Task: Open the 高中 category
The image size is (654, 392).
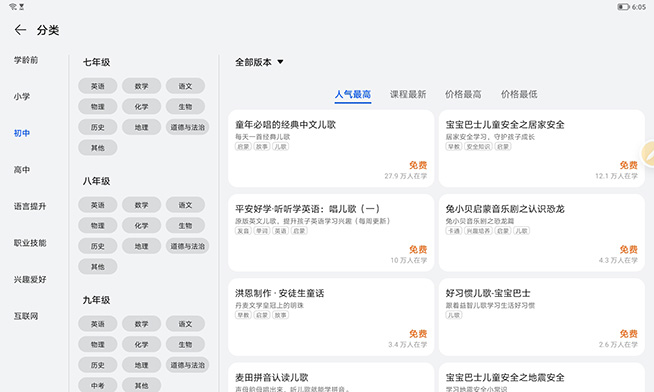Action: click(x=22, y=170)
